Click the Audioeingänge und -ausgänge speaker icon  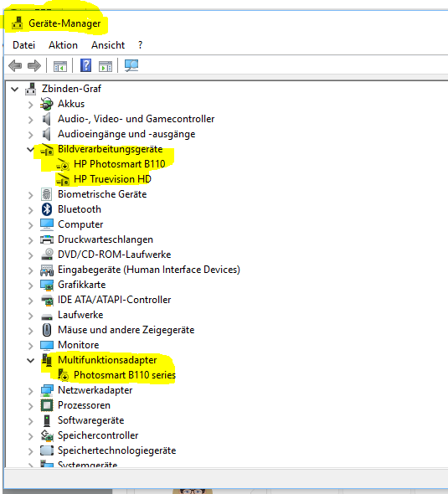[x=47, y=134]
